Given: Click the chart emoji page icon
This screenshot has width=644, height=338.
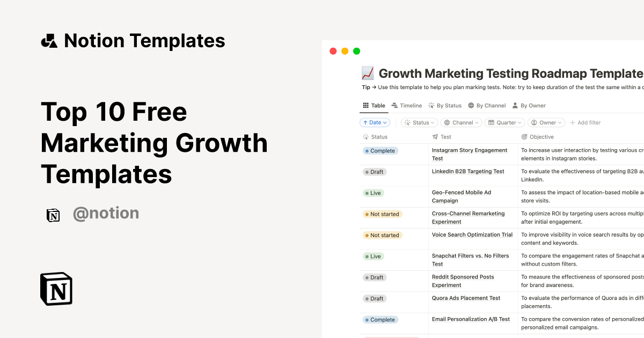Looking at the screenshot, I should [x=367, y=73].
